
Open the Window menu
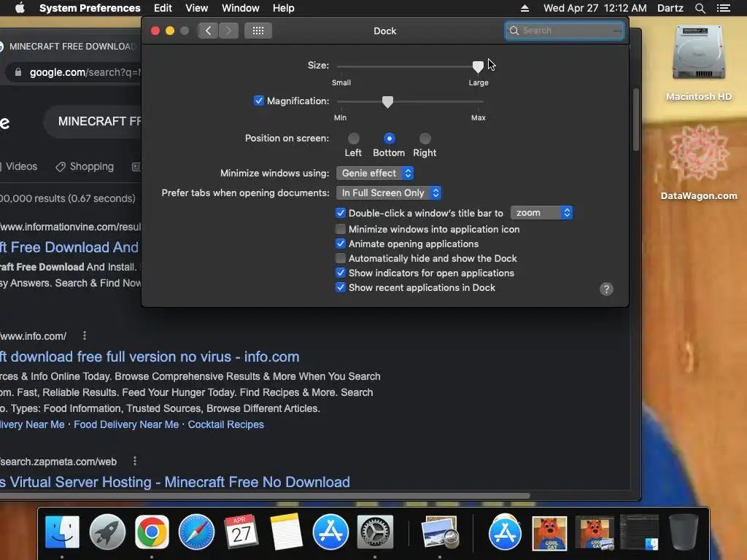click(x=241, y=8)
